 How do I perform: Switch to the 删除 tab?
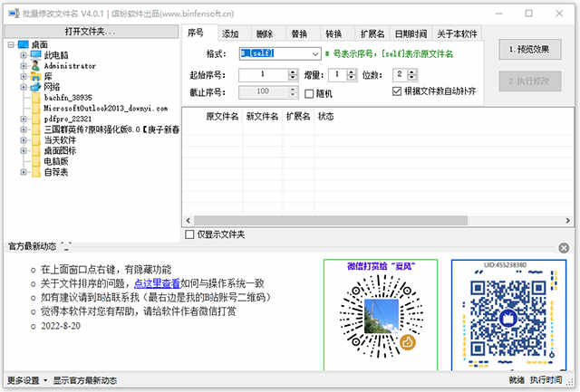click(265, 34)
